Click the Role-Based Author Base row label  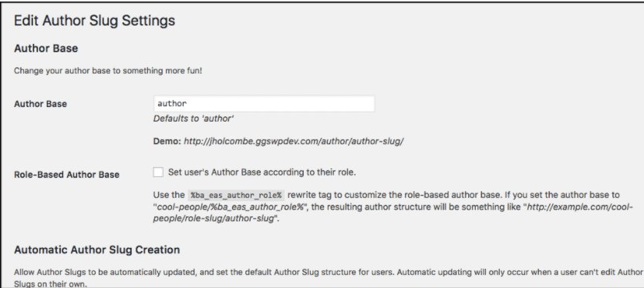(x=66, y=174)
